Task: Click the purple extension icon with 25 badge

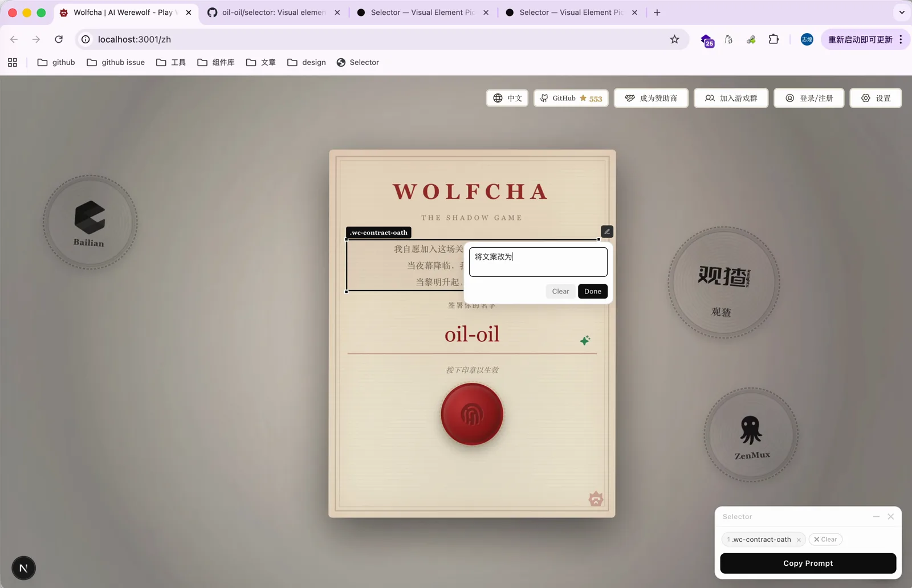Action: point(707,40)
